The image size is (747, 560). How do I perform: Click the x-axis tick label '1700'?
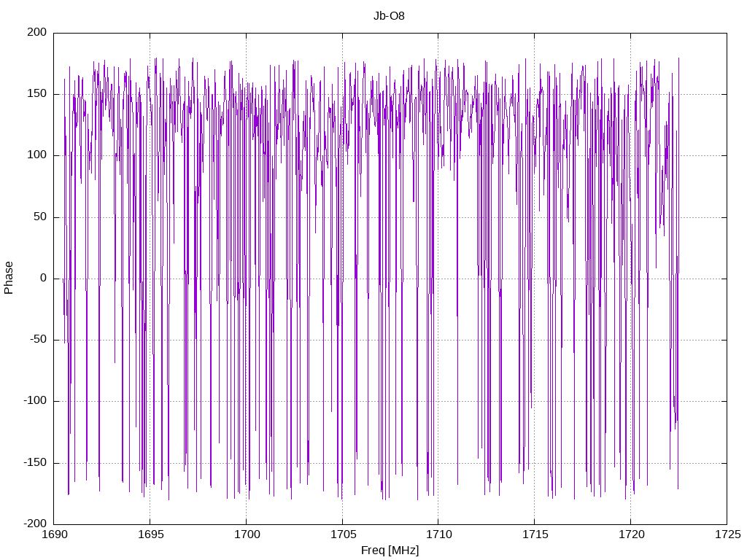click(x=247, y=534)
